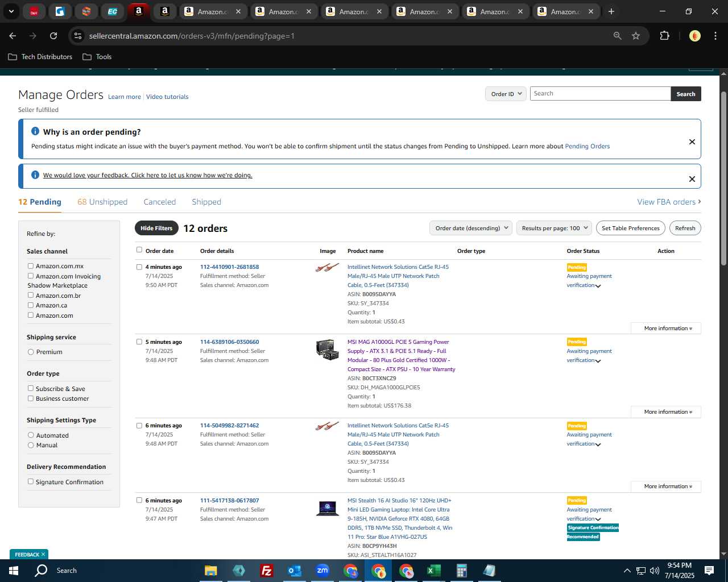Viewport: 728px width, 582px height.
Task: Check the Subscribe & Save order type
Action: [31, 388]
